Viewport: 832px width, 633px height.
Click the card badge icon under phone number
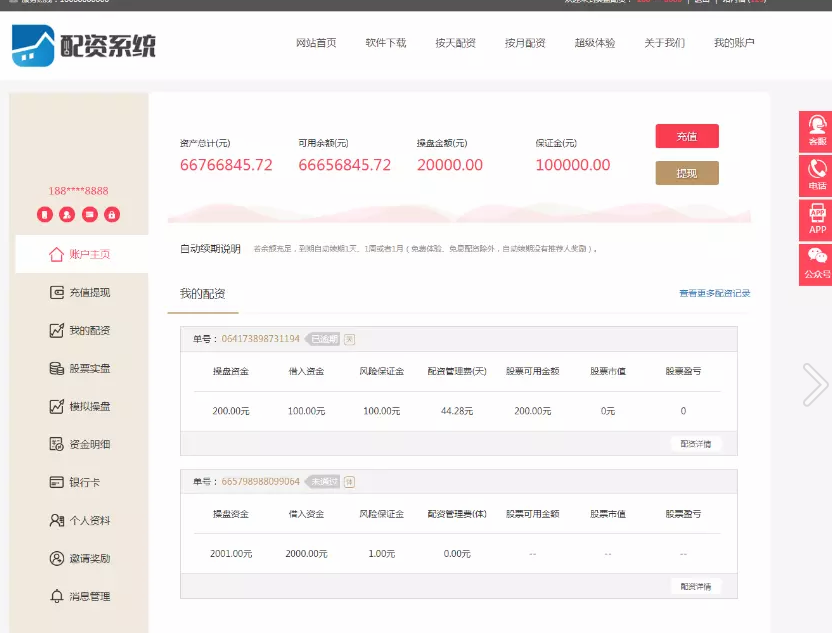pos(90,214)
